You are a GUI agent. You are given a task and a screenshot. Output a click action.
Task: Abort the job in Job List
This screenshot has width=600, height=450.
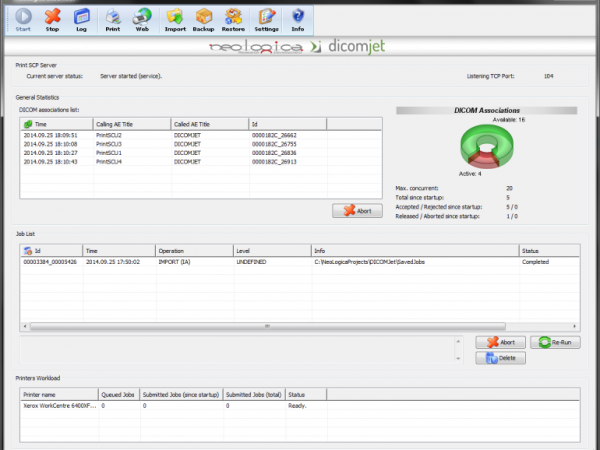501,342
